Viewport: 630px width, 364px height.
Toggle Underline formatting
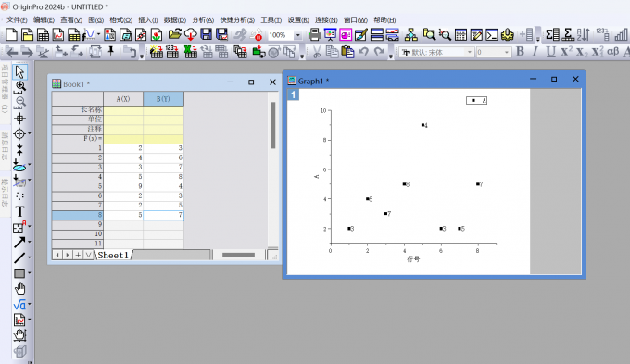551,52
